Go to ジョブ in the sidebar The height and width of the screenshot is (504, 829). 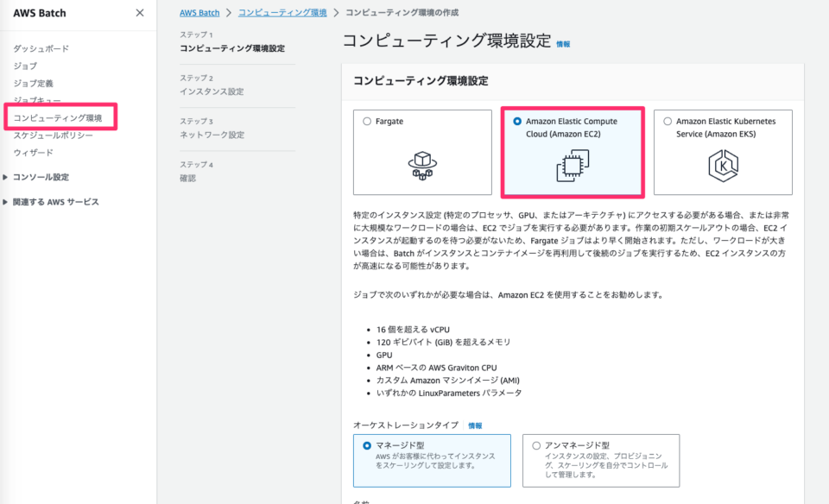25,66
